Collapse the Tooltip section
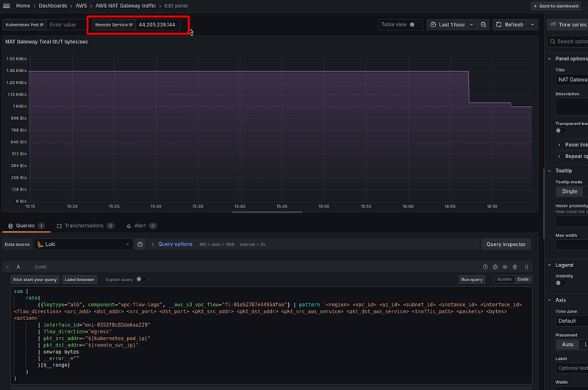This screenshot has height=390, width=588. 549,171
